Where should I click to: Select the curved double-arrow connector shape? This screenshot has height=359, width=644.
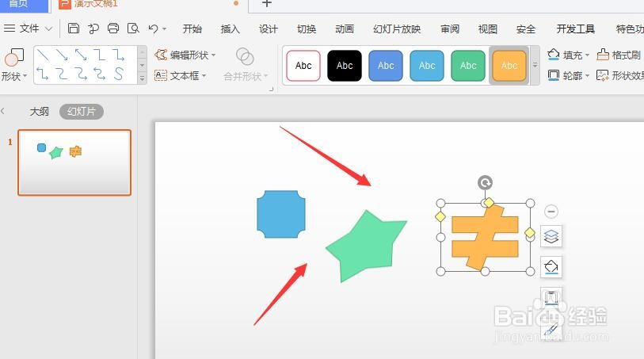(100, 74)
